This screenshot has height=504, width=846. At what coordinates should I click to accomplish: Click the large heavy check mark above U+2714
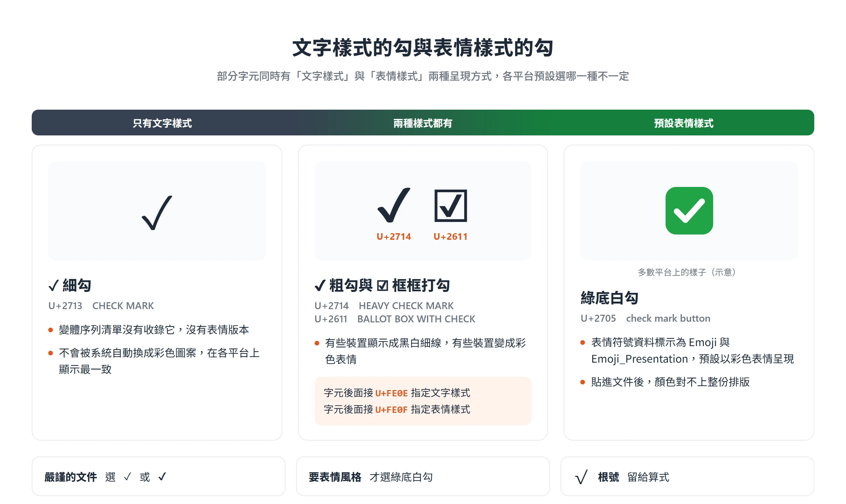click(394, 205)
